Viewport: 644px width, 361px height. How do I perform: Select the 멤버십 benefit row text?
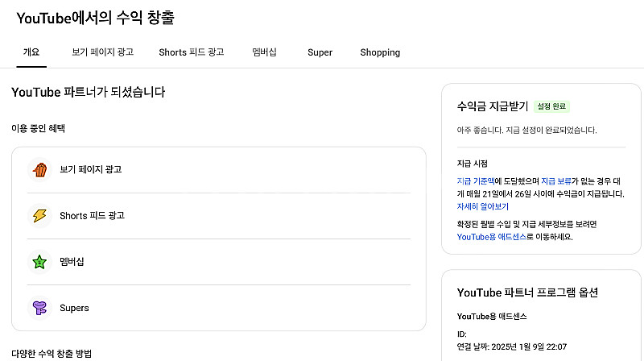pos(72,262)
